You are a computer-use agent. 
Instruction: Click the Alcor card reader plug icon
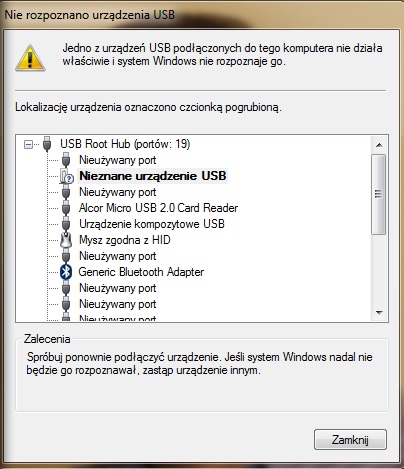[66, 208]
